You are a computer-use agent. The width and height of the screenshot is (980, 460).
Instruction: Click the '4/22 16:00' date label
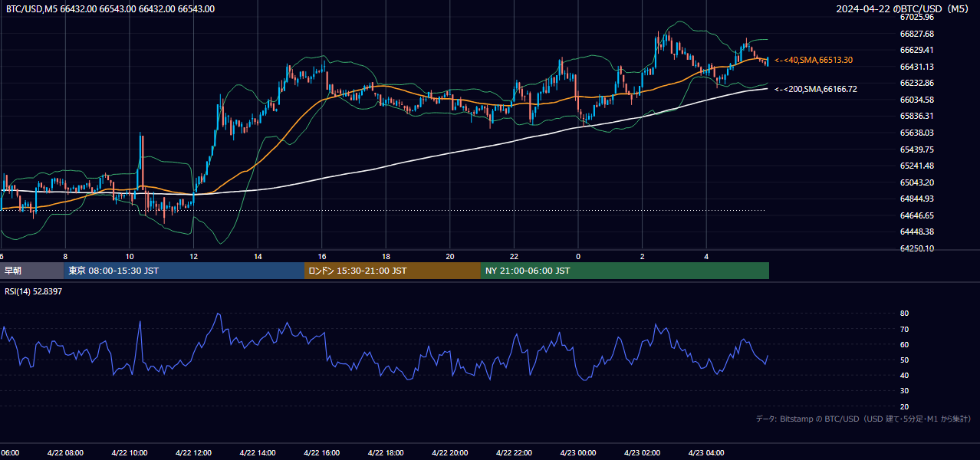pyautogui.click(x=322, y=453)
